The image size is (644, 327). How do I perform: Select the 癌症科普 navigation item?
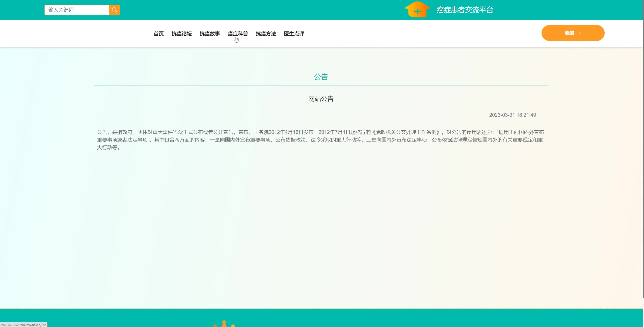click(238, 34)
